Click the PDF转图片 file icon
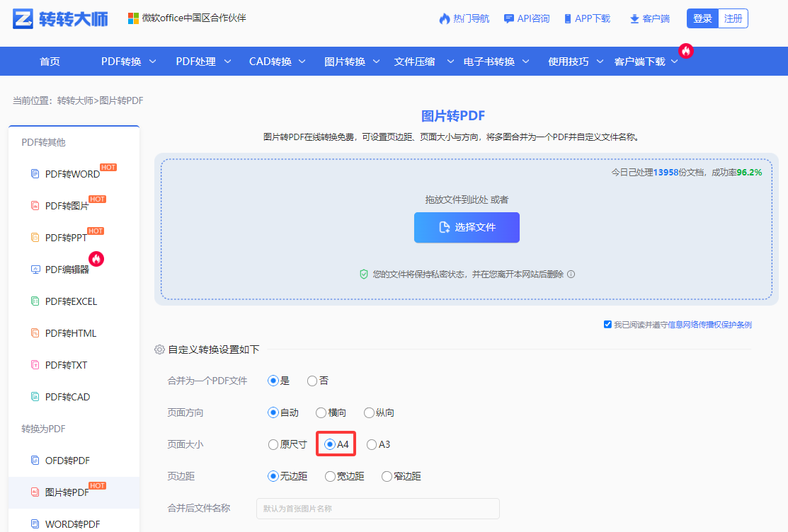788x532 pixels. [35, 205]
